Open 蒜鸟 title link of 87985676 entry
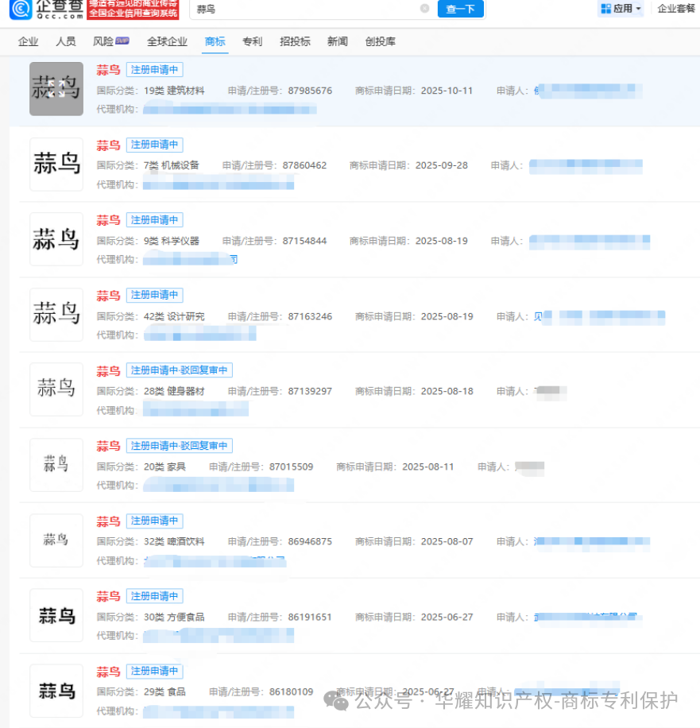The width and height of the screenshot is (700, 728). click(x=108, y=70)
